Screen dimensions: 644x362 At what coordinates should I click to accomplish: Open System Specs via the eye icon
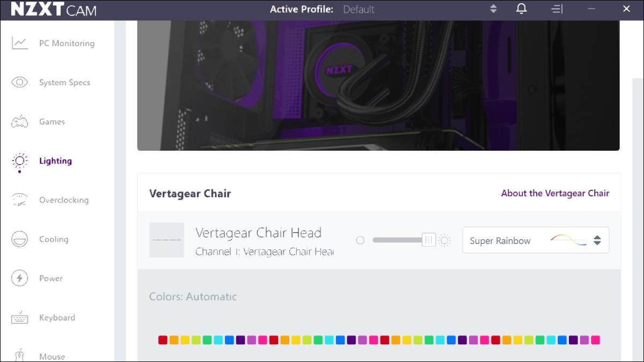20,83
